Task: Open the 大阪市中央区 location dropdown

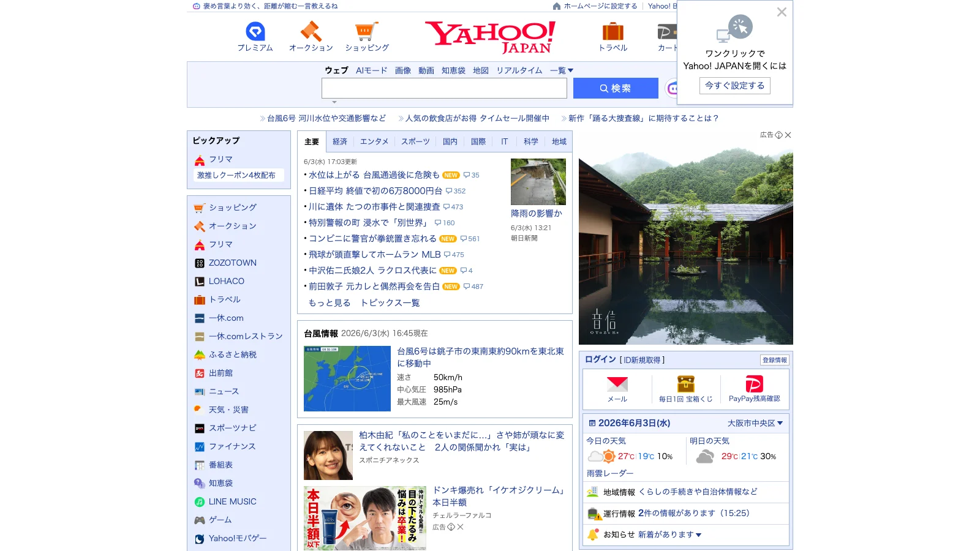Action: point(755,423)
